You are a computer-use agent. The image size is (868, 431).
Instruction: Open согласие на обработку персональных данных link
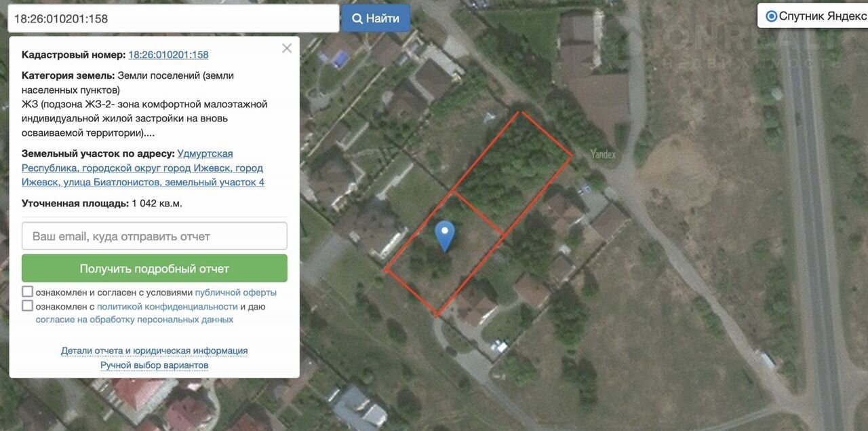tap(134, 320)
